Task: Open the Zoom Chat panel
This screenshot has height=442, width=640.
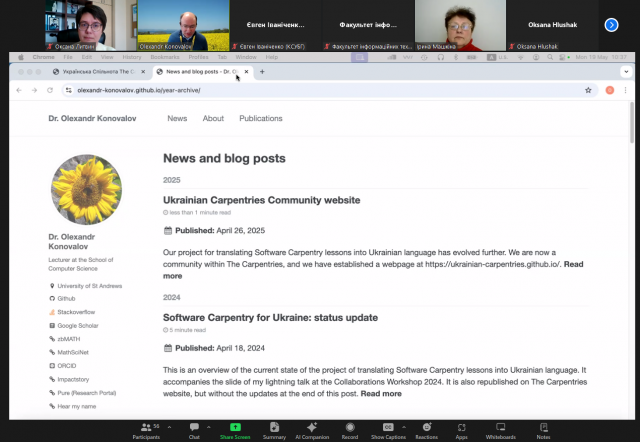Action: [x=194, y=431]
